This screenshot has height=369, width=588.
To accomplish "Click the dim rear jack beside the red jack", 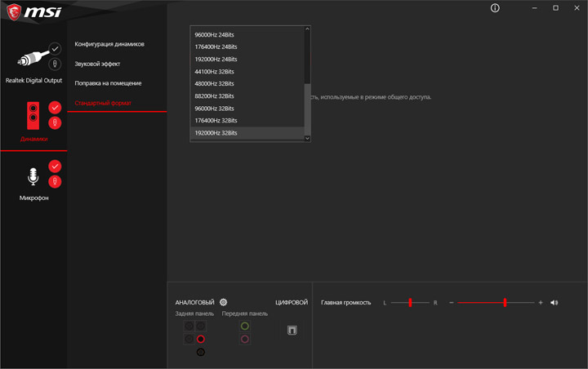I will [189, 339].
